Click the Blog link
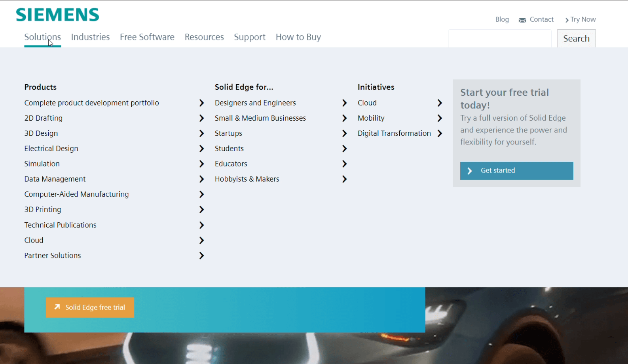The height and width of the screenshot is (364, 628). click(502, 19)
